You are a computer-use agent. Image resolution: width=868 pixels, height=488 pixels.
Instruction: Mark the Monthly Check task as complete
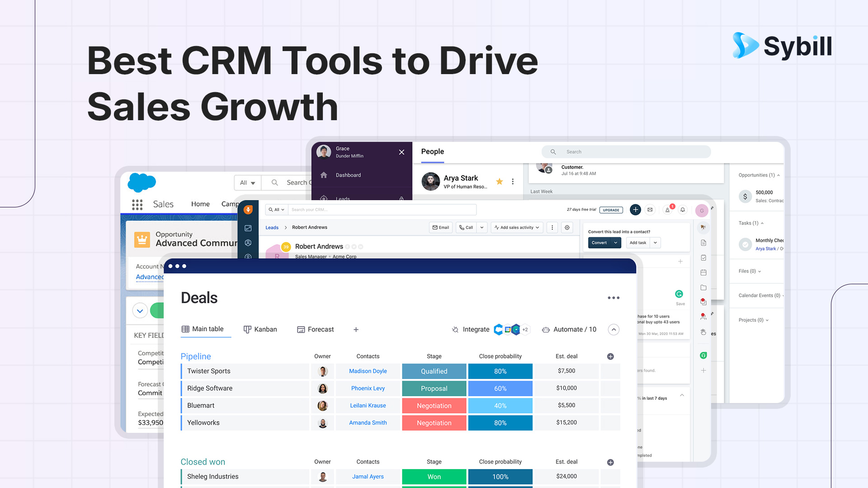pos(745,244)
